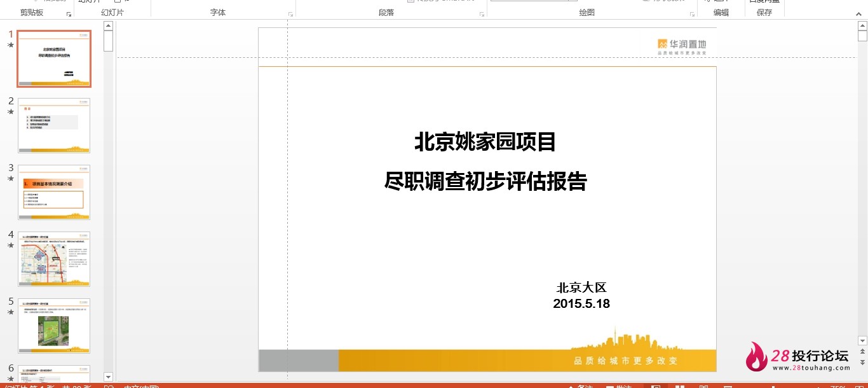Screen dimensions: 868x388
Task: Click the slide editor scroll-down arrow
Action: [x=862, y=341]
